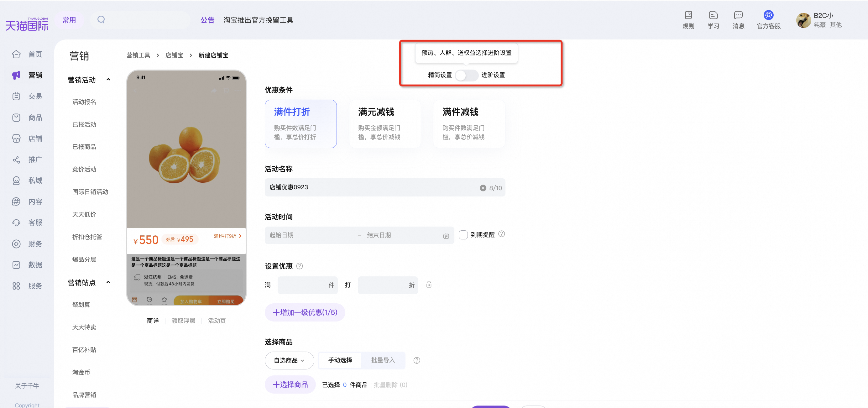Screen dimensions: 868x408
Task: Show 到期提醒 help tooltip
Action: click(x=501, y=234)
